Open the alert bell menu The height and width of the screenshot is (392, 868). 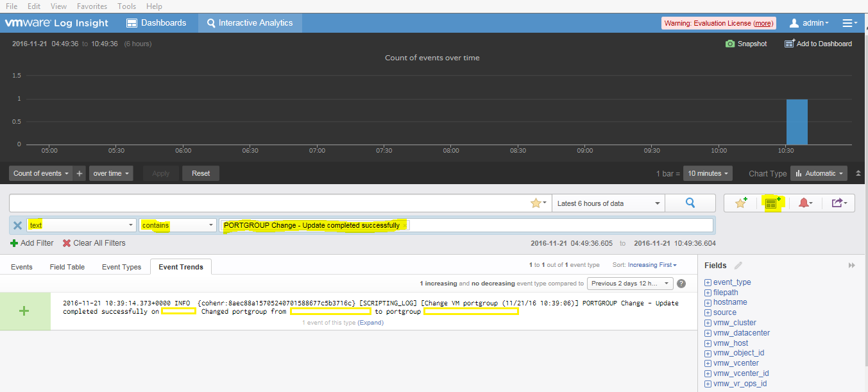(x=806, y=203)
